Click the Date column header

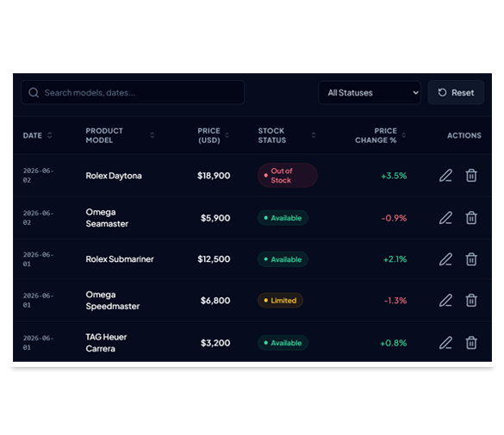click(33, 135)
